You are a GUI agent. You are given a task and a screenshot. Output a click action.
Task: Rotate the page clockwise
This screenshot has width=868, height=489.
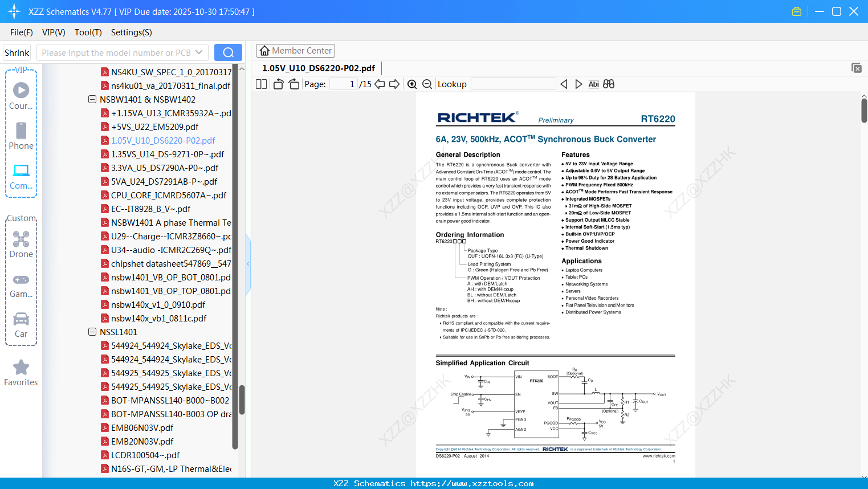tap(294, 84)
